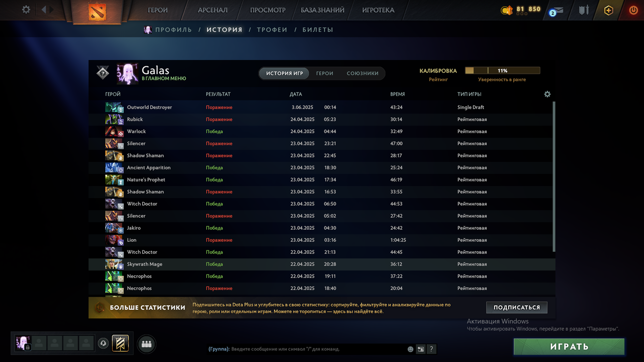Image resolution: width=644 pixels, height=362 pixels.
Task: Go back with the left arrow
Action: click(44, 10)
